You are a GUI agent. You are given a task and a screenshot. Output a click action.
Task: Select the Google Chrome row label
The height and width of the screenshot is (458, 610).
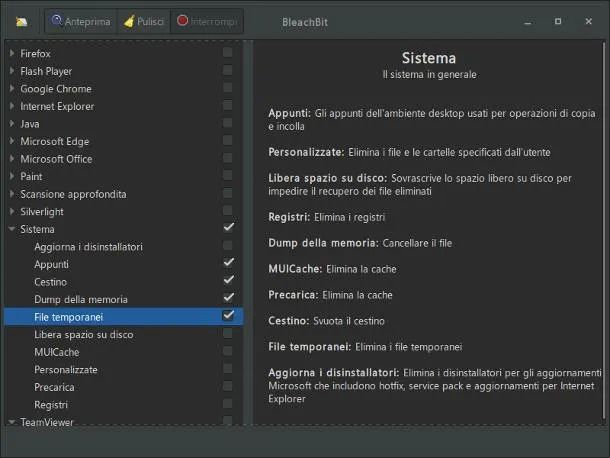(x=56, y=89)
